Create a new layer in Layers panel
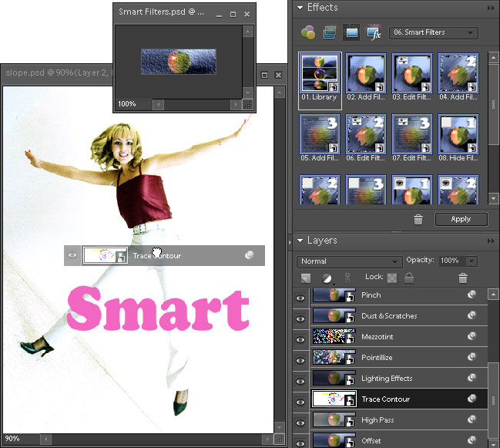This screenshot has width=500, height=448. [306, 278]
